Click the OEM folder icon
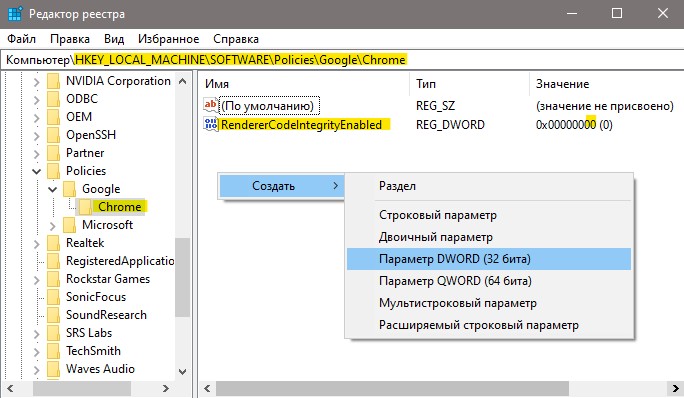This screenshot has width=684, height=398. 54,117
